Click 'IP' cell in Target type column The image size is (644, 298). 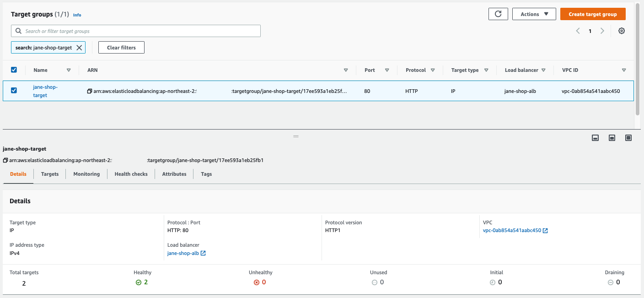click(453, 91)
